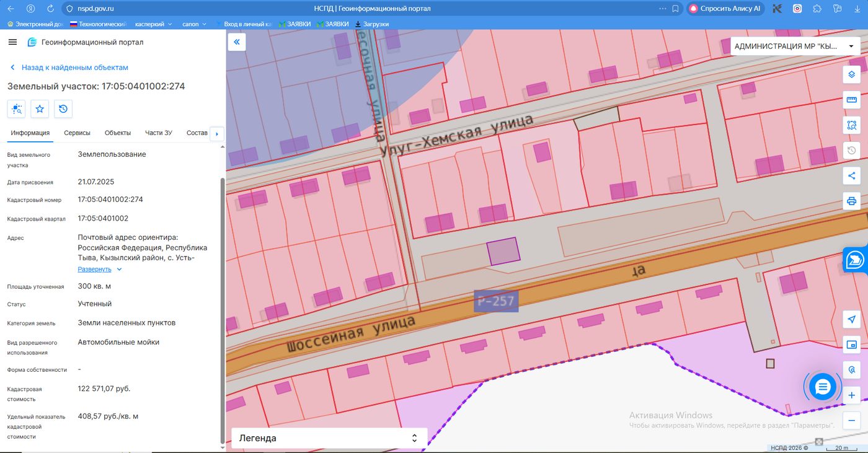
Task: Open the Yandex home button
Action: [30, 9]
